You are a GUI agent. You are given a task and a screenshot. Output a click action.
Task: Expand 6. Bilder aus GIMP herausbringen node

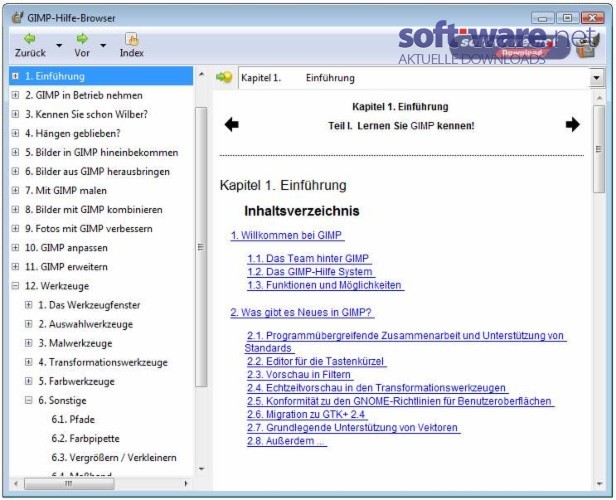pyautogui.click(x=15, y=171)
